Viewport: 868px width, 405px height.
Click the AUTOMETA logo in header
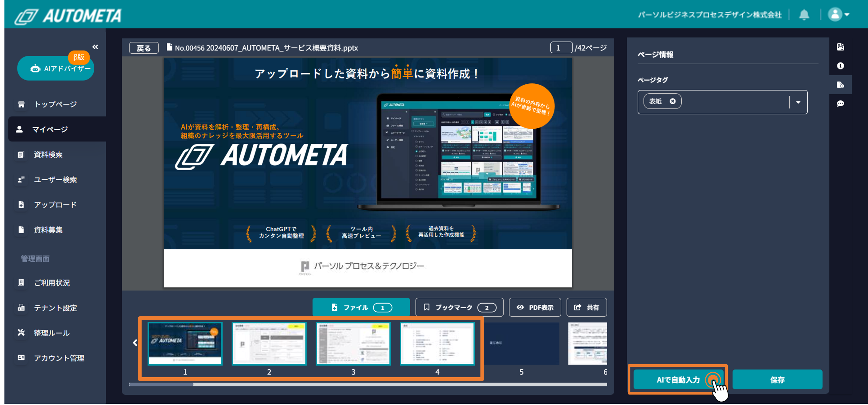point(68,16)
